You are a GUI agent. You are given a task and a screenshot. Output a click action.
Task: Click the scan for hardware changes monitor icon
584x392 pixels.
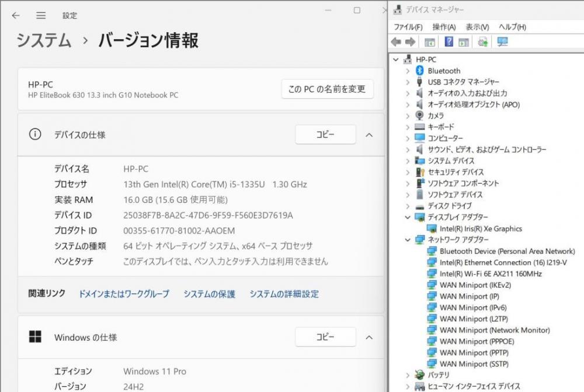coord(502,42)
